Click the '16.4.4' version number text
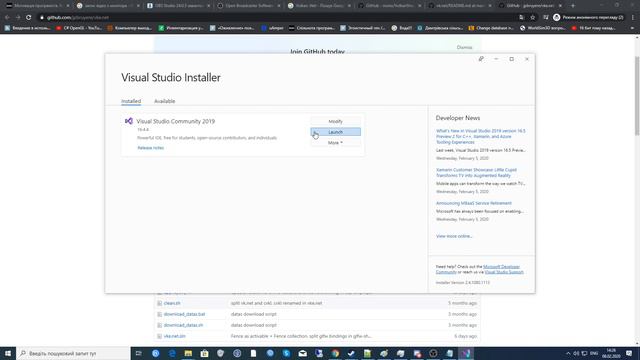Image resolution: width=640 pixels, height=360 pixels. pos(143,129)
